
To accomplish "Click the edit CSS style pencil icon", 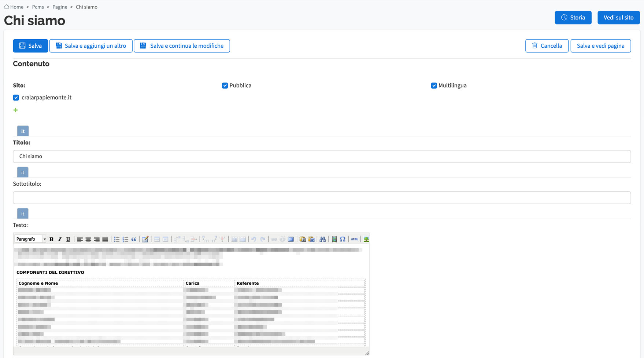I will 145,239.
